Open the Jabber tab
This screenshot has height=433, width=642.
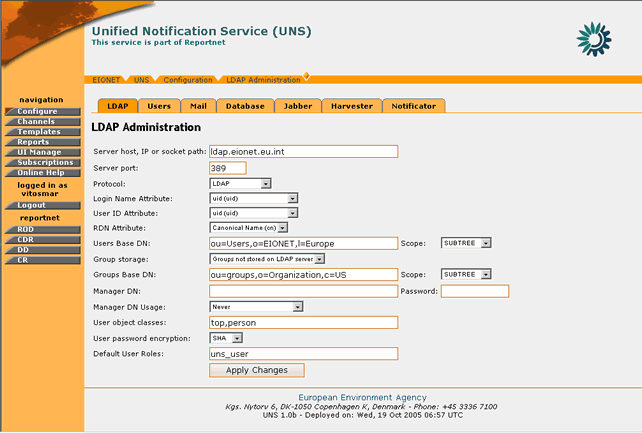298,106
